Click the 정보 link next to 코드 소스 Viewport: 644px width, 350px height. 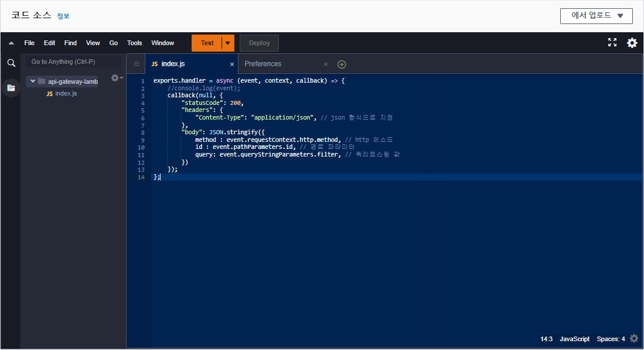pyautogui.click(x=63, y=16)
